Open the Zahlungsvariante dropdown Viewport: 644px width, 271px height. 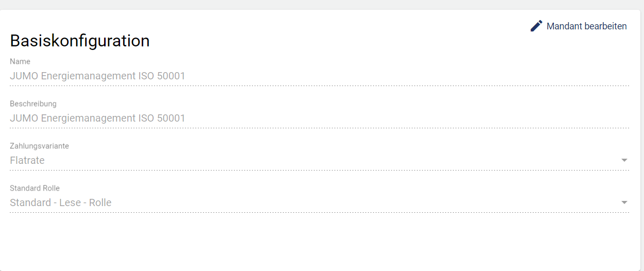309,161
